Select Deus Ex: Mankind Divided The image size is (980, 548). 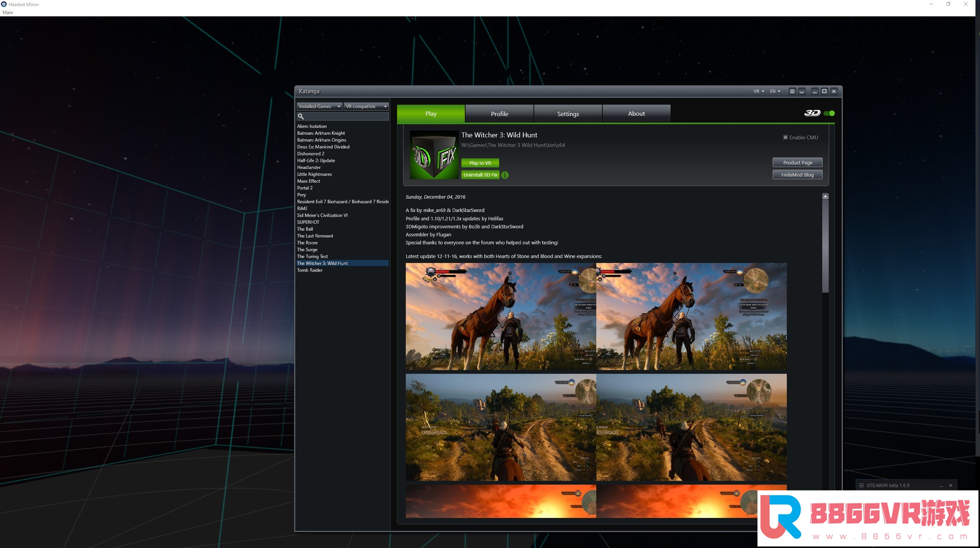(342, 147)
